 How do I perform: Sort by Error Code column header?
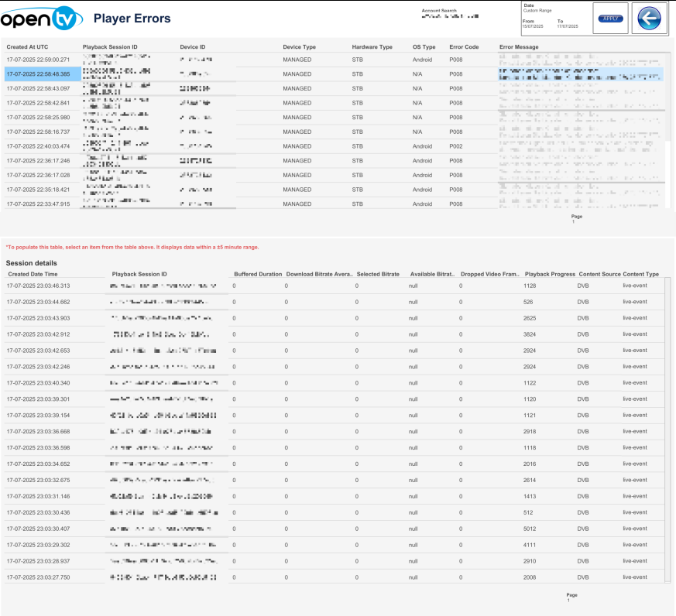[x=464, y=47]
